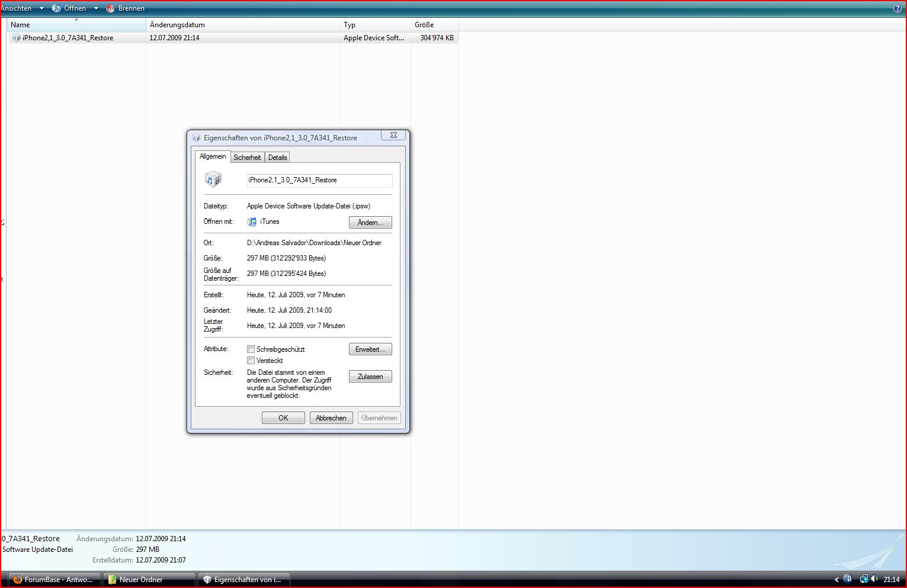The width and height of the screenshot is (907, 588).
Task: Click the round 'a' tray icon
Action: 848,579
